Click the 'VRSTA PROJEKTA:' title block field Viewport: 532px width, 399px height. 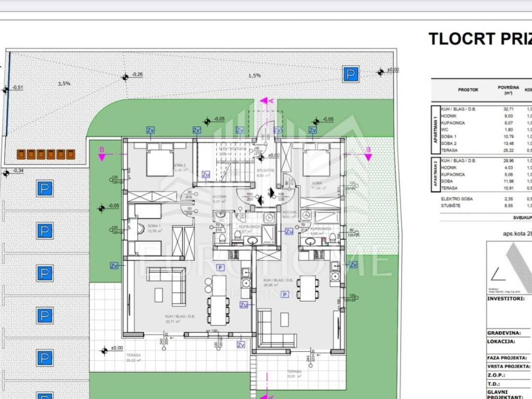(x=509, y=366)
